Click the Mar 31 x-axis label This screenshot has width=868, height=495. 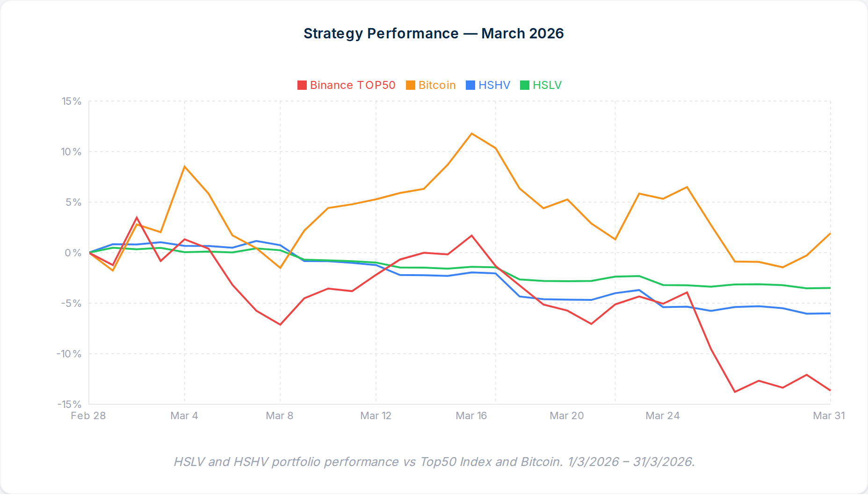829,415
